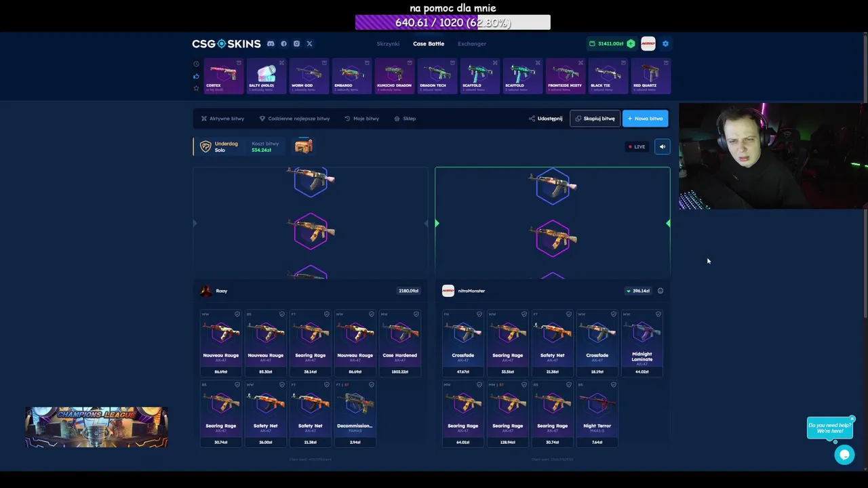Select the star drops filter
This screenshot has height=488, width=868.
pyautogui.click(x=196, y=88)
